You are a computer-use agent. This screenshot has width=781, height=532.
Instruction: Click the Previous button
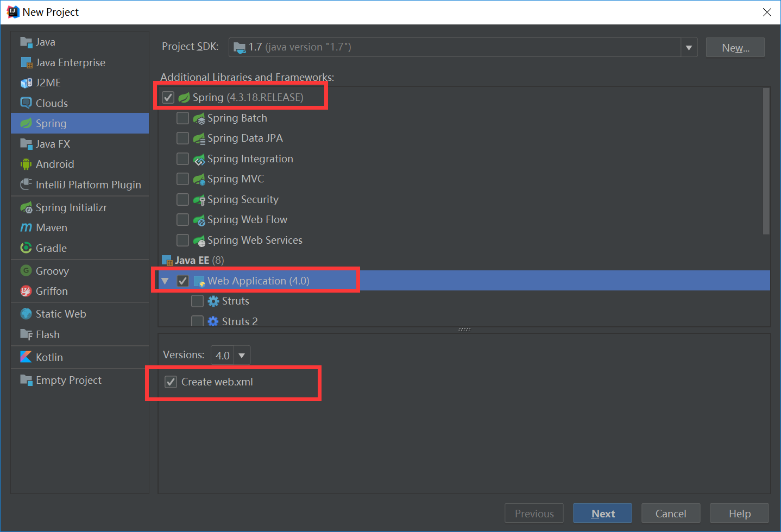(x=534, y=514)
